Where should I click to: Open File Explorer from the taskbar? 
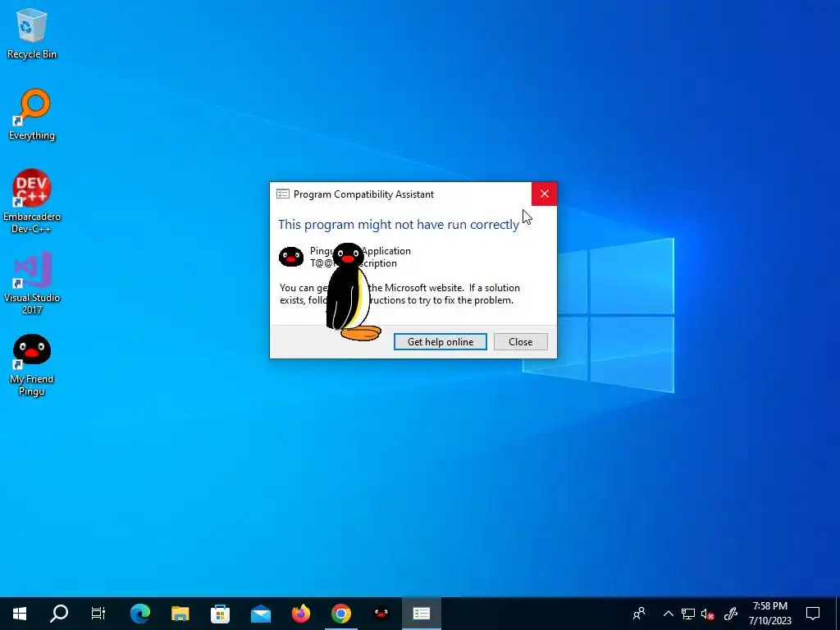(180, 614)
